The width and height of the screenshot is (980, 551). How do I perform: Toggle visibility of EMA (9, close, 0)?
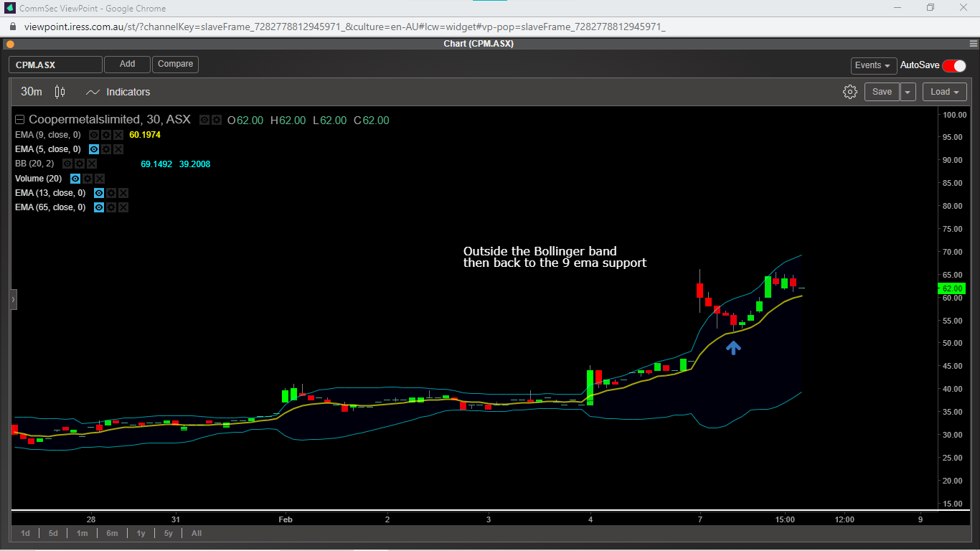pyautogui.click(x=94, y=135)
